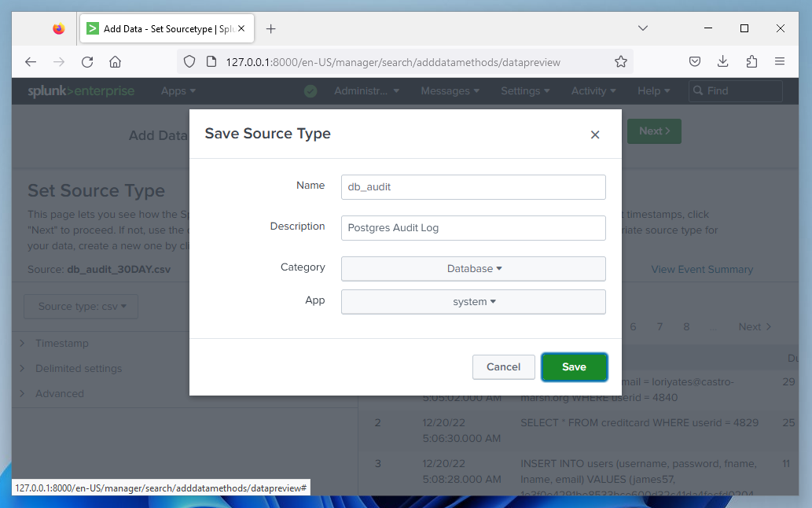
Task: Open the Administrator menu
Action: 366,91
